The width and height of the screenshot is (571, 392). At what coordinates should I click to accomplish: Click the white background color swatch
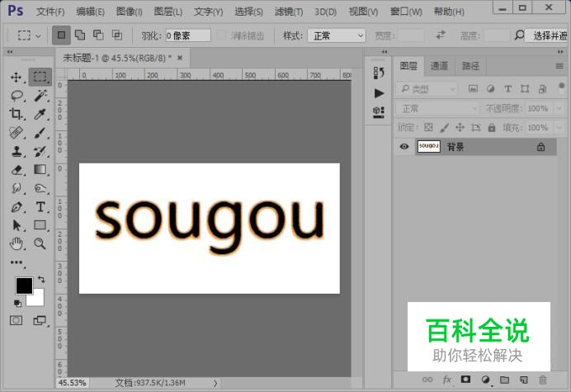pyautogui.click(x=38, y=300)
